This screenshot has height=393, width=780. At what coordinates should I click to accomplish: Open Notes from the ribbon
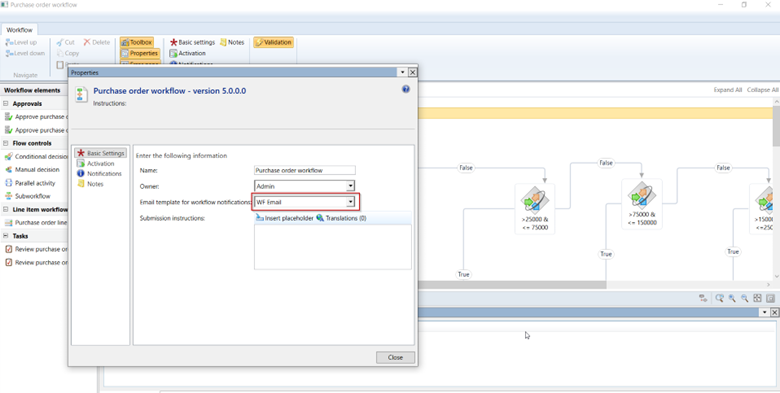pyautogui.click(x=232, y=42)
